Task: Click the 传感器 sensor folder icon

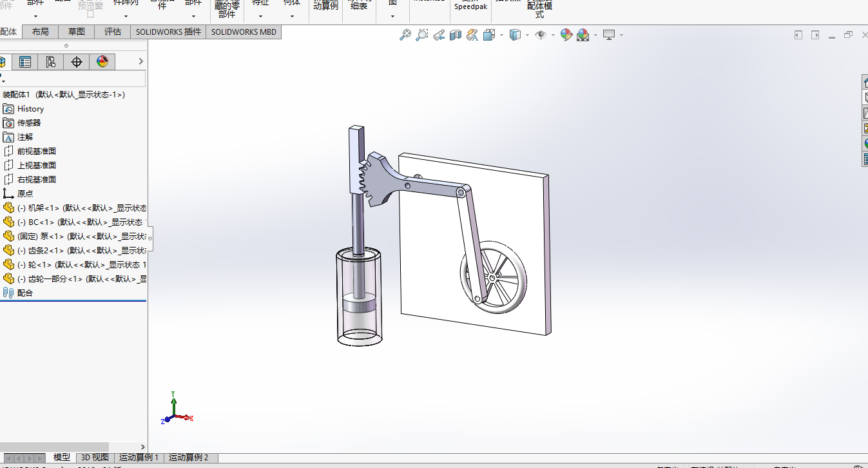Action: 8,123
